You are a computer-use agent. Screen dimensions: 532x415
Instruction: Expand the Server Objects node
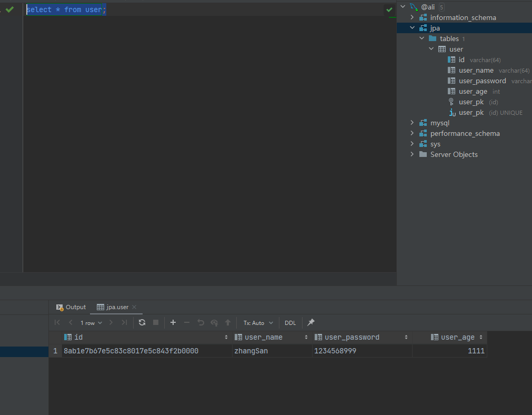tap(412, 154)
